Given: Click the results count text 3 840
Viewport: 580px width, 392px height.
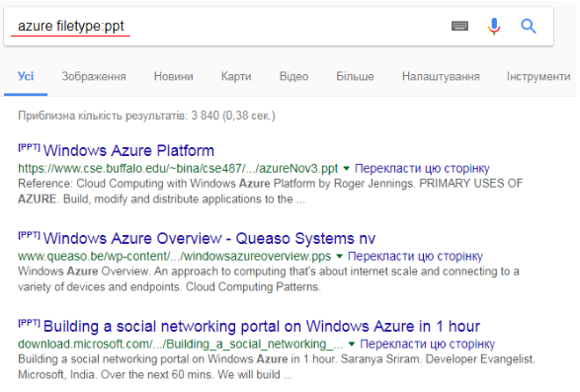Looking at the screenshot, I should point(205,116).
